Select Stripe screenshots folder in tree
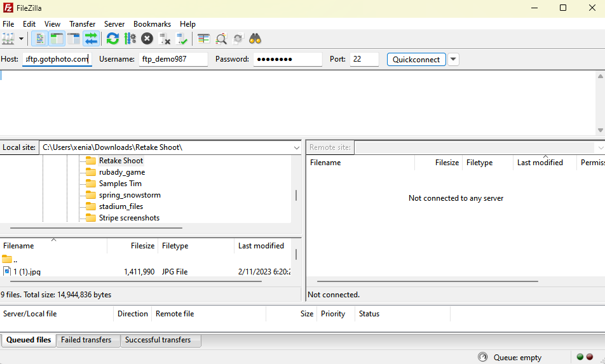This screenshot has height=364, width=605. pos(129,218)
